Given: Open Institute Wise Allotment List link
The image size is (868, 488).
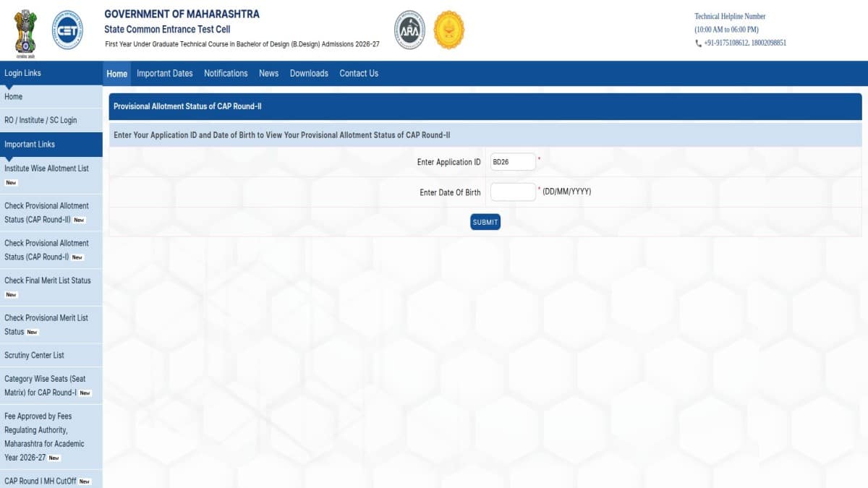Looking at the screenshot, I should coord(51,175).
